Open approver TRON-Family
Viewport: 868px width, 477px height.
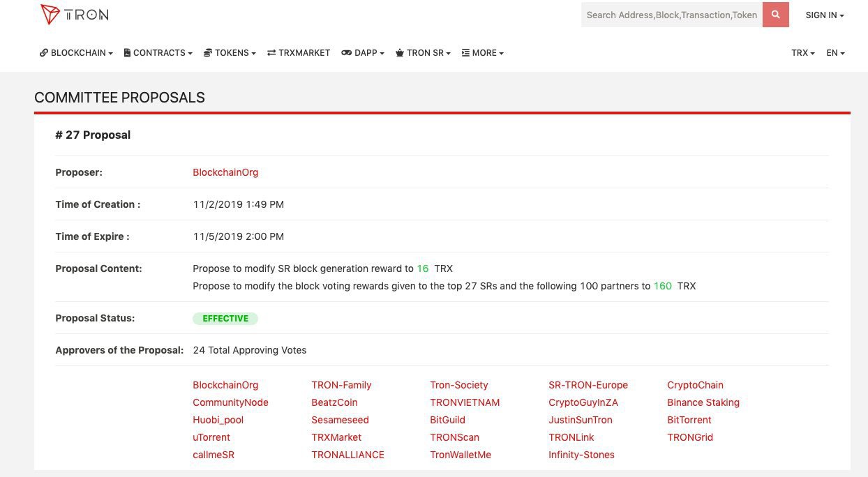341,385
